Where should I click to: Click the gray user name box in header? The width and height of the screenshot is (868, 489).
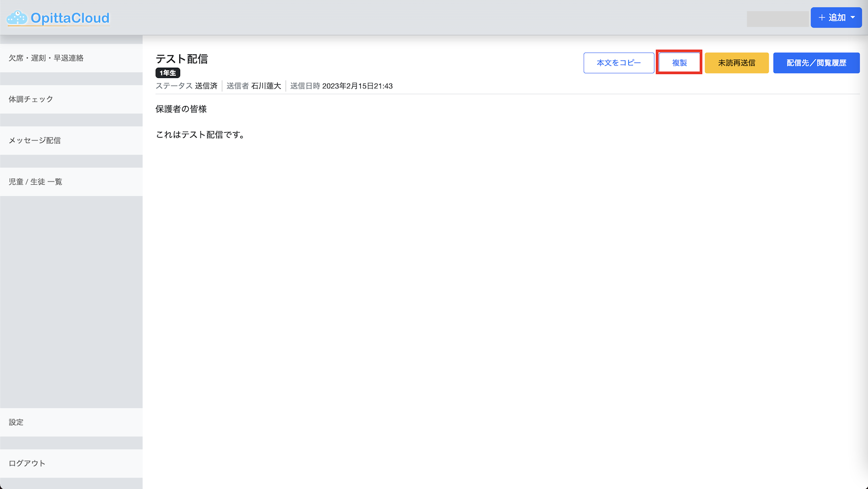pyautogui.click(x=778, y=19)
